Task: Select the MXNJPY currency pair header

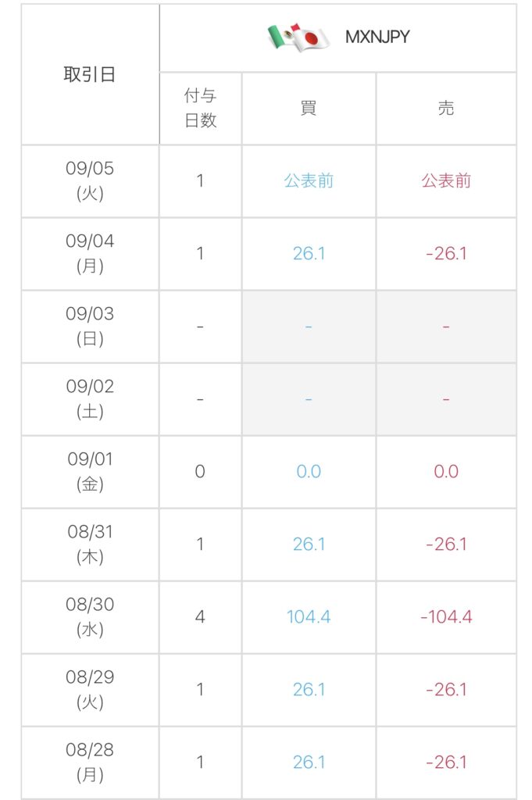Action: [377, 37]
